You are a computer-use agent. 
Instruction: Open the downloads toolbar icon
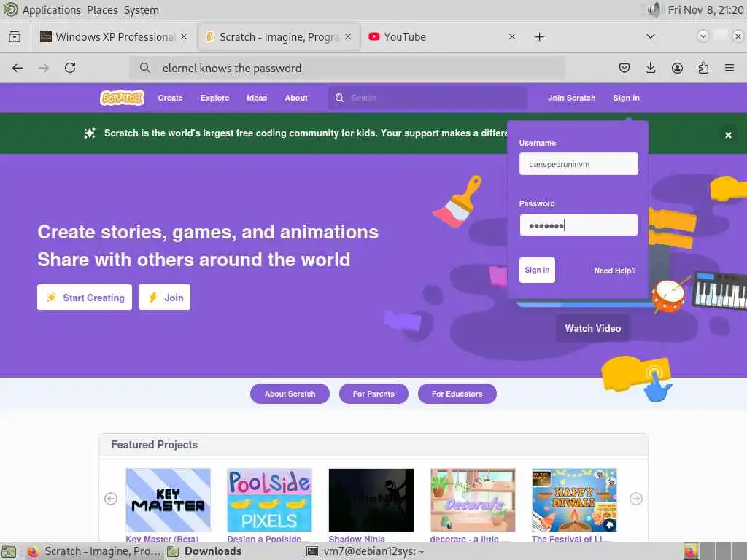pyautogui.click(x=650, y=68)
